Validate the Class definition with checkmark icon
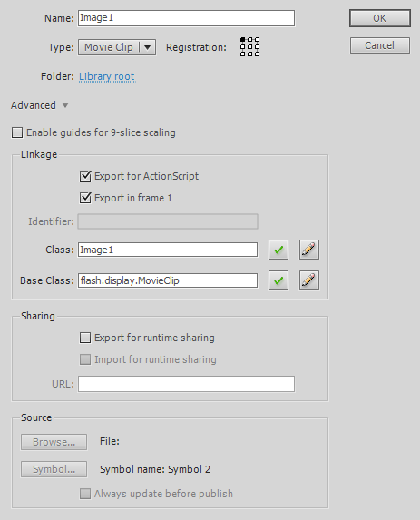Screen dimensions: 420x520 click(x=278, y=250)
